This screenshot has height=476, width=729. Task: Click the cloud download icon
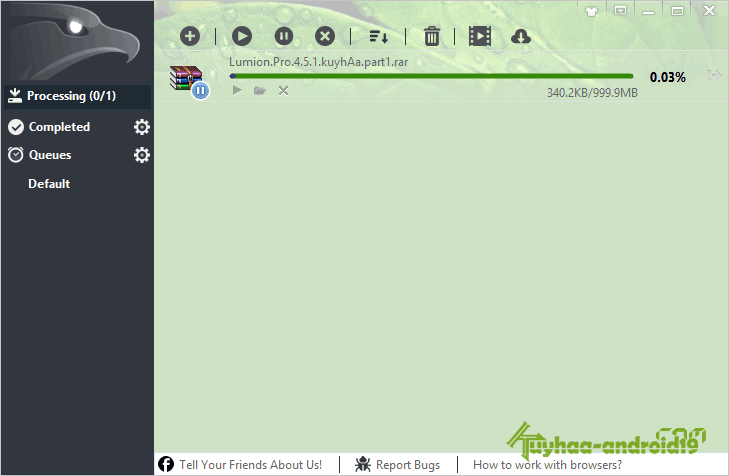[x=521, y=36]
